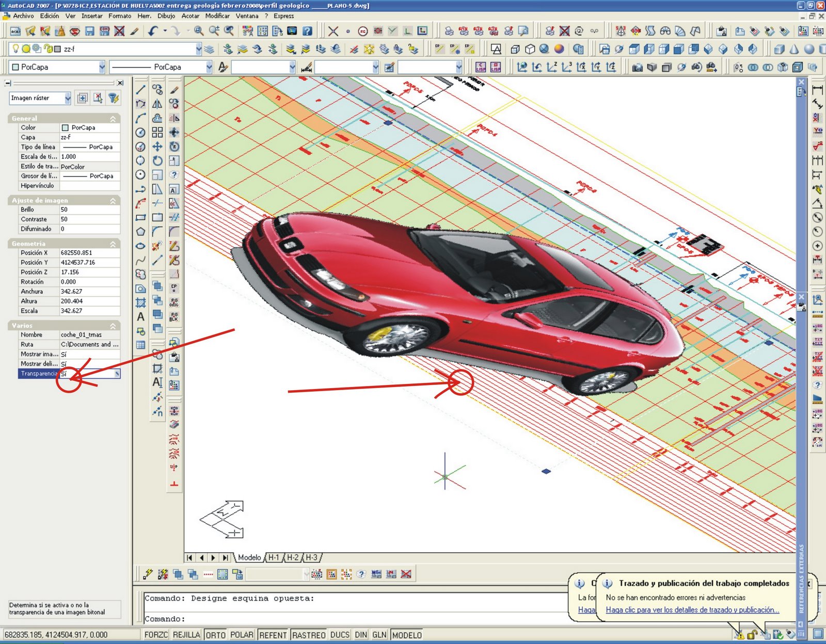Open the plot details link in notification
Screen dimensions: 826x644
692,610
